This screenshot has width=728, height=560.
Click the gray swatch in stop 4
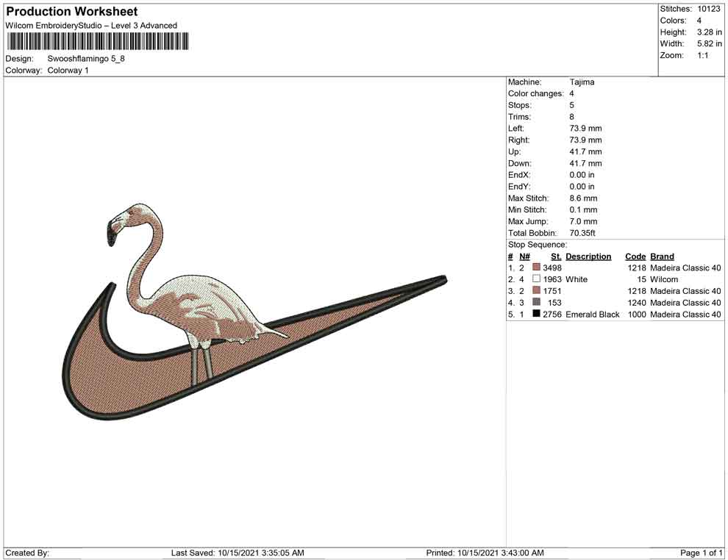point(536,302)
